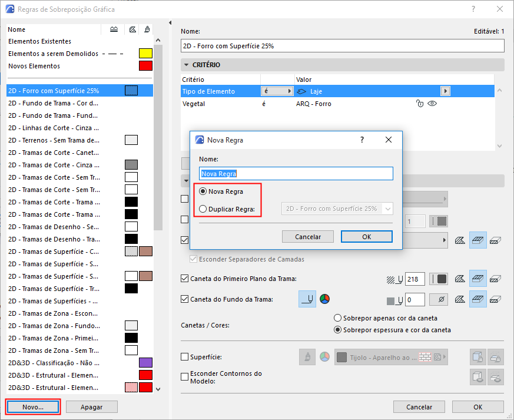This screenshot has height=420, width=514.
Task: Open the foreground pen color swatch popup
Action: 439,279
